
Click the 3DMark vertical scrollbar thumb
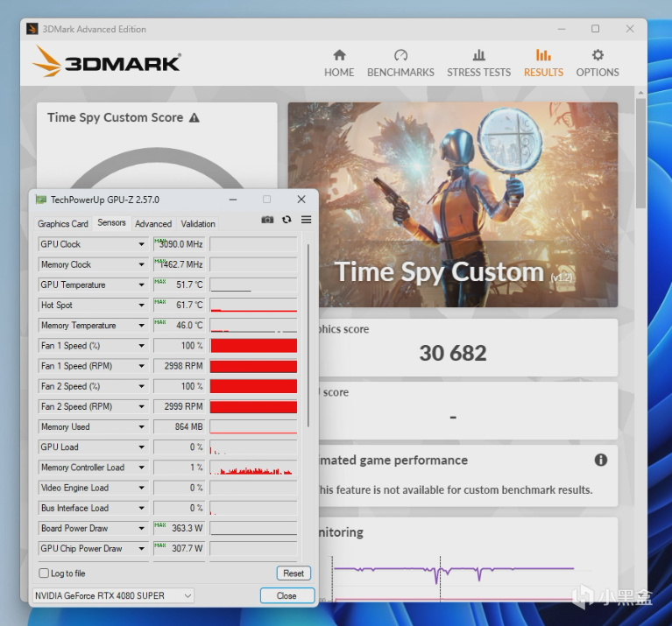coord(640,153)
